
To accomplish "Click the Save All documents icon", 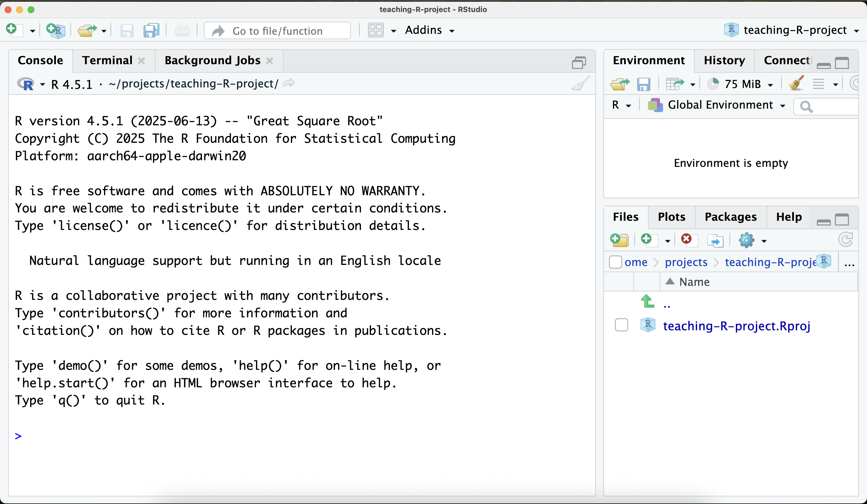I will 151,30.
